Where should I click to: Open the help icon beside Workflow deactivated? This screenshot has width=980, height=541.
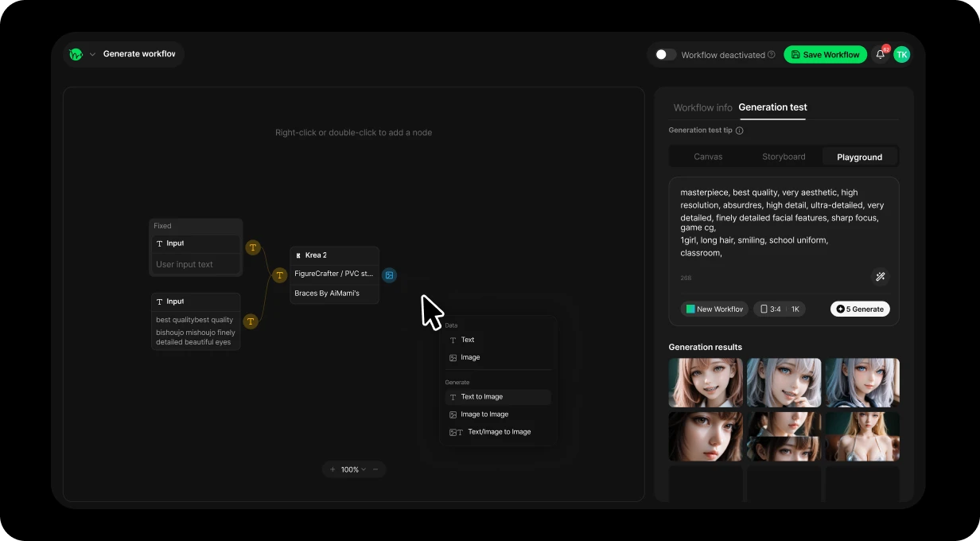point(772,55)
